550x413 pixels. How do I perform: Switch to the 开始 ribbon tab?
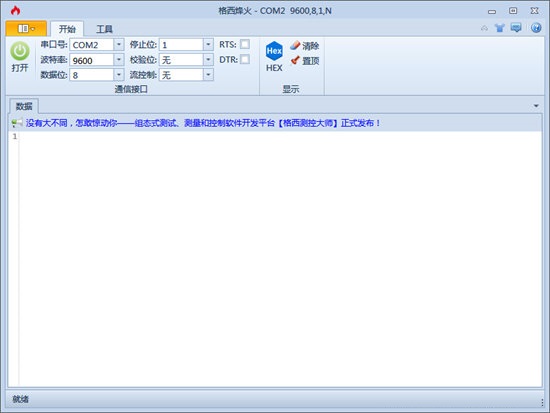pos(67,29)
